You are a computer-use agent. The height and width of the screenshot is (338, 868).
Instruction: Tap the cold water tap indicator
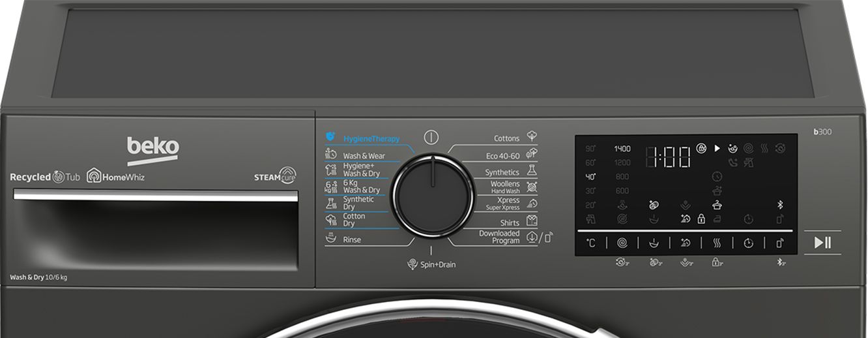click(590, 219)
